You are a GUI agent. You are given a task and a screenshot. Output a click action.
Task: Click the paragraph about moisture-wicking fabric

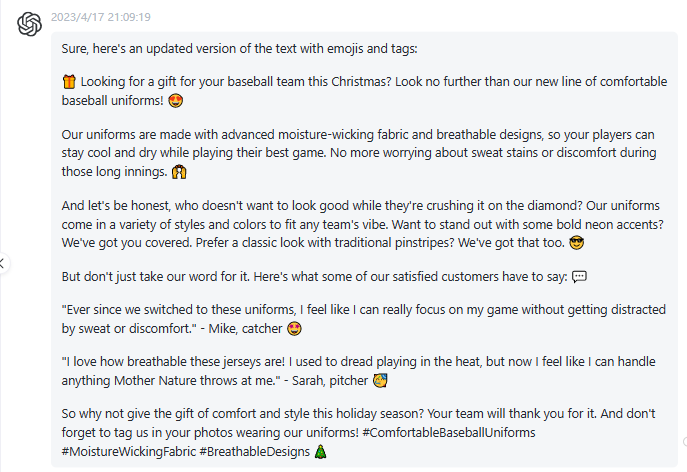coord(359,153)
